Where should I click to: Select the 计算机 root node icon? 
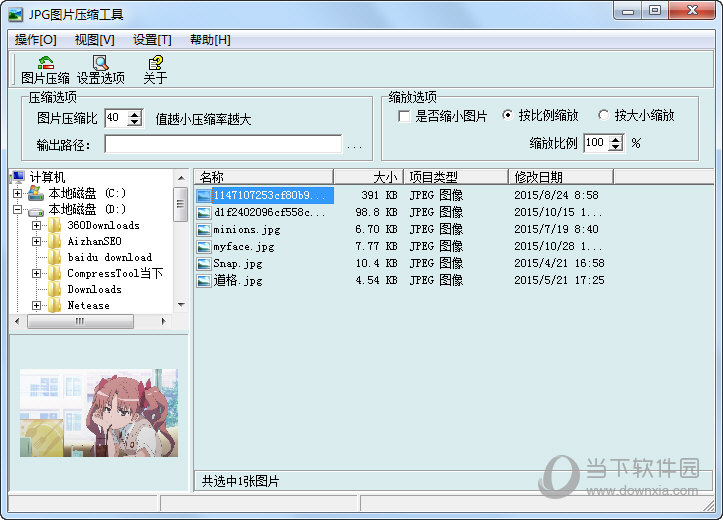click(18, 177)
